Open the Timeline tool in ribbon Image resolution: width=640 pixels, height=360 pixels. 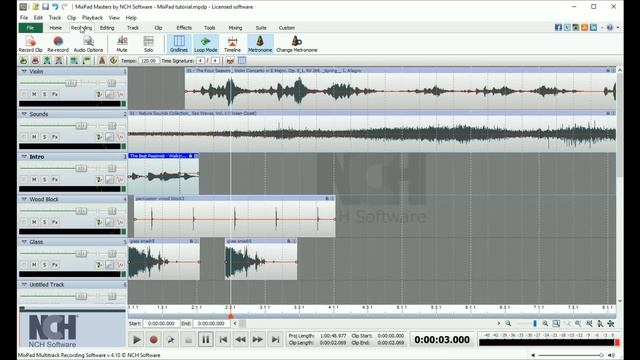click(x=232, y=44)
